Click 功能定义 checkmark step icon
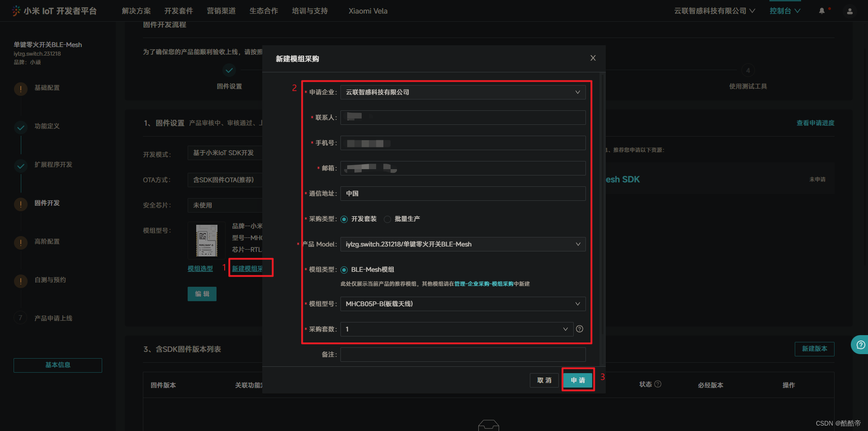Screen dimensions: 868x431 click(x=21, y=128)
